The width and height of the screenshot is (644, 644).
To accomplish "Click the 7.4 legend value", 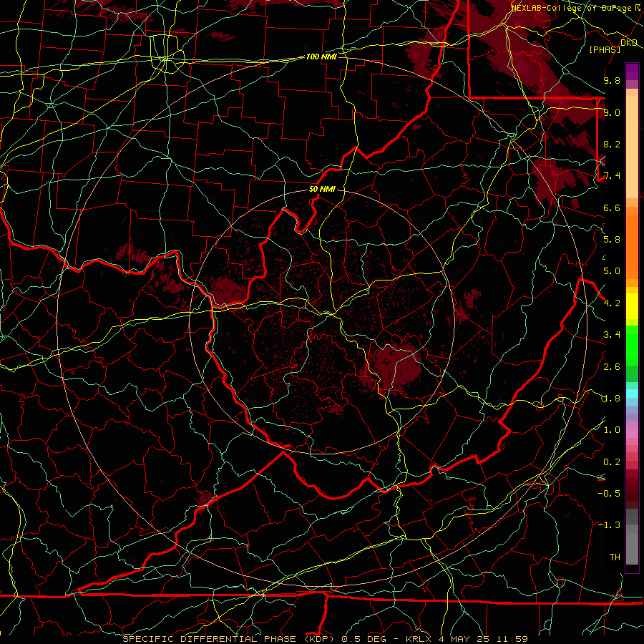I will tap(612, 176).
